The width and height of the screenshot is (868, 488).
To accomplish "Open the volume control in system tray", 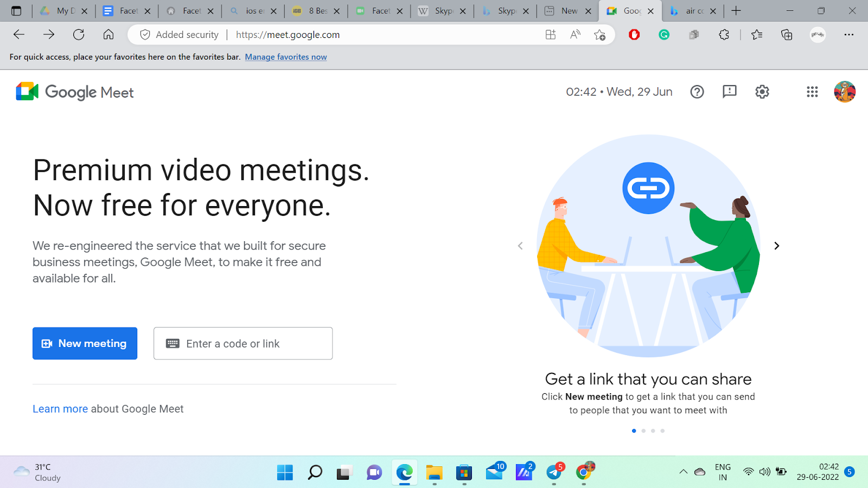I will (x=765, y=472).
